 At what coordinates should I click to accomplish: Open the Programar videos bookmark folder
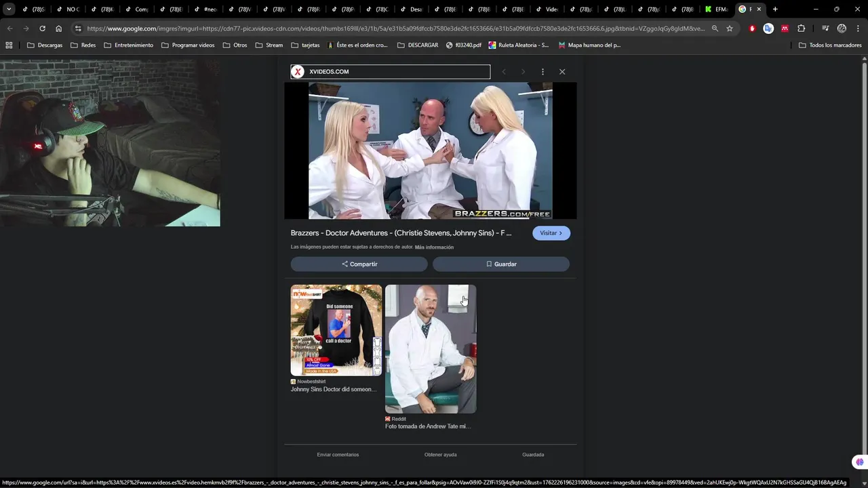point(188,45)
